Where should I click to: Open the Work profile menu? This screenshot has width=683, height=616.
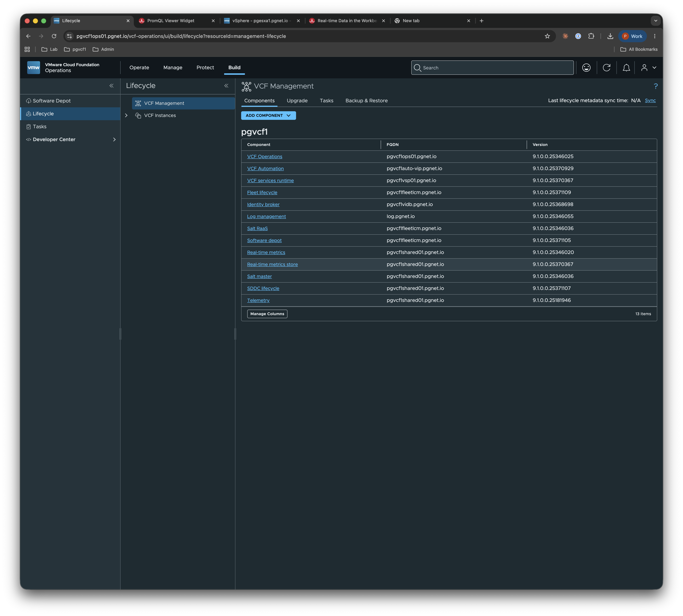tap(632, 36)
